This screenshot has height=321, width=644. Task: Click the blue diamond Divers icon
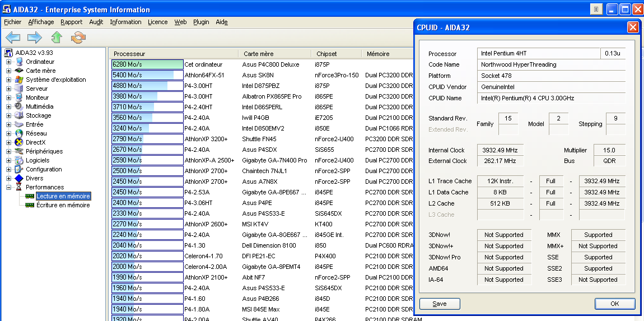click(19, 178)
